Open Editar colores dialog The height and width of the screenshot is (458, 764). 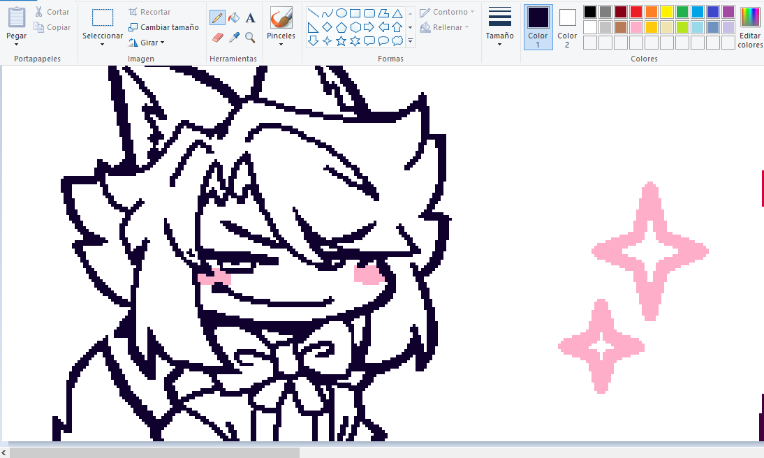(x=750, y=27)
